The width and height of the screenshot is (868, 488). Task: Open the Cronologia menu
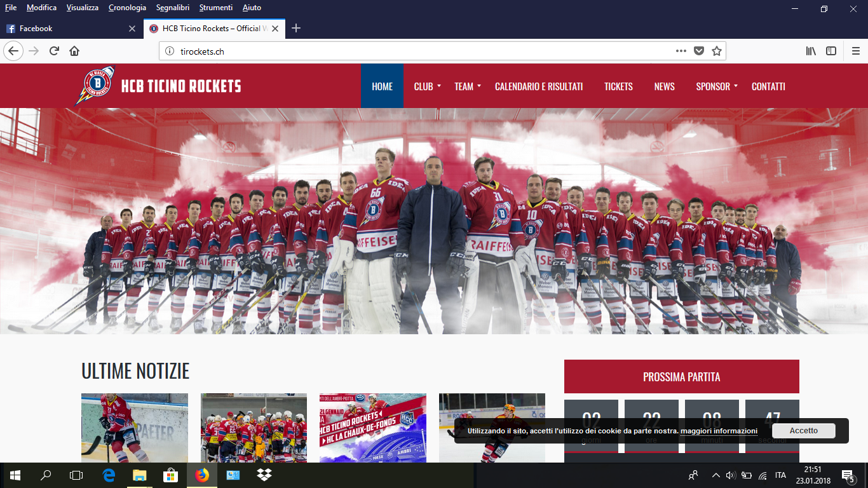[x=127, y=8]
